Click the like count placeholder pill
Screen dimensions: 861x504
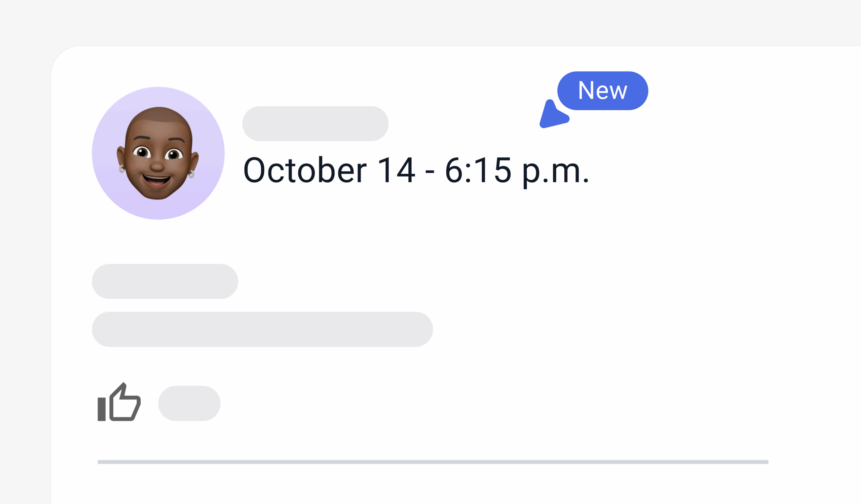pyautogui.click(x=189, y=403)
